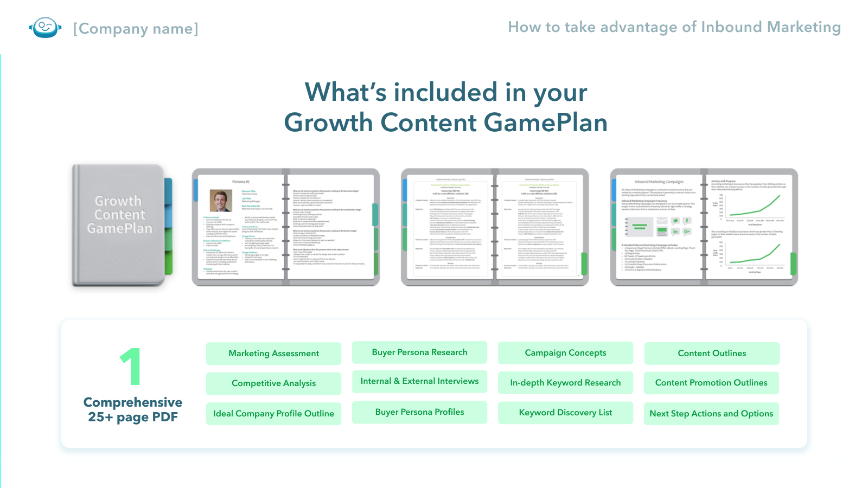Select the Buyer Persona Research tag
Screen dimensions: 868x488
(419, 352)
